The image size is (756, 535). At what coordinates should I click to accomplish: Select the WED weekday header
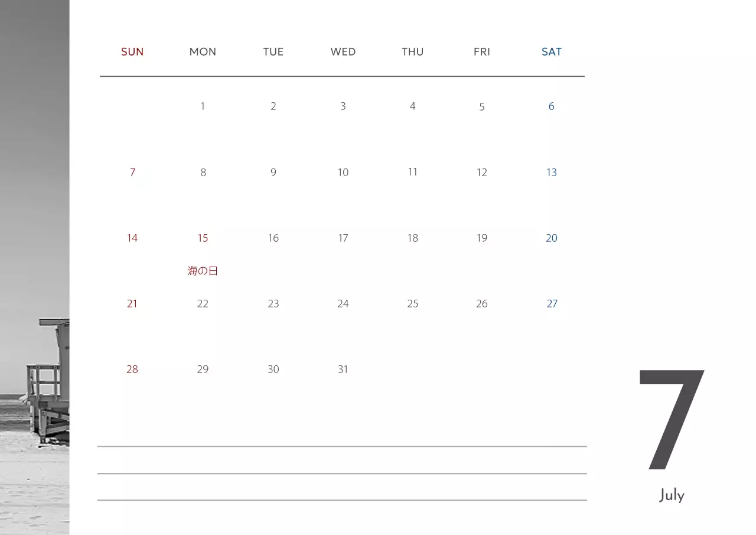[x=343, y=52]
